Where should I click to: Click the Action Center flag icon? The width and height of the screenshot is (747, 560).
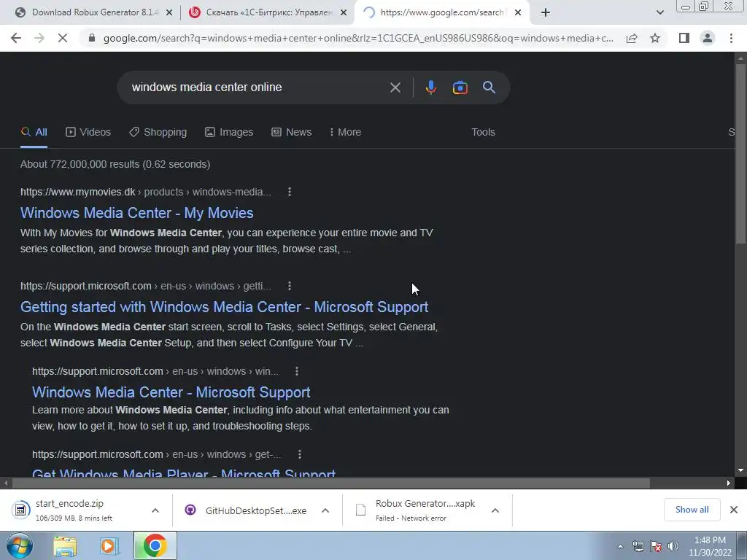pyautogui.click(x=656, y=546)
